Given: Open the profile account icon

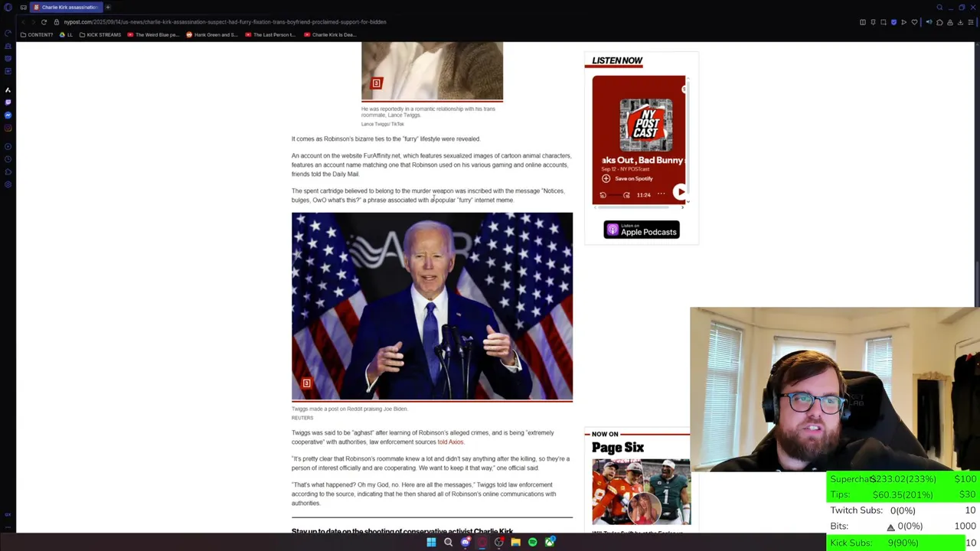Looking at the screenshot, I should (x=950, y=22).
